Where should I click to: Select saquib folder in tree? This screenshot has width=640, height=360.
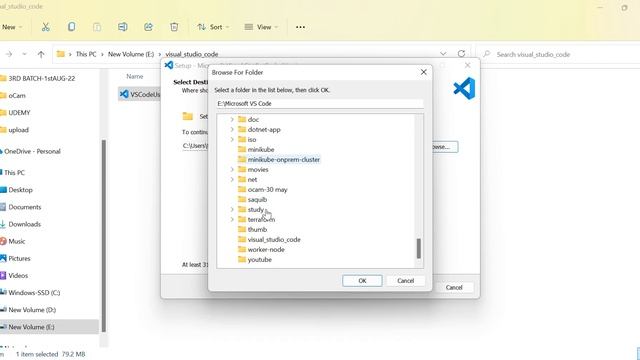257,200
